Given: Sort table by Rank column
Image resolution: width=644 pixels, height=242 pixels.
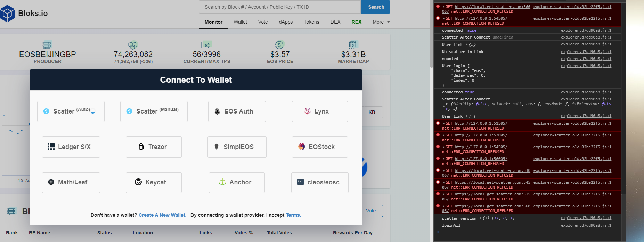Looking at the screenshot, I should [x=12, y=233].
